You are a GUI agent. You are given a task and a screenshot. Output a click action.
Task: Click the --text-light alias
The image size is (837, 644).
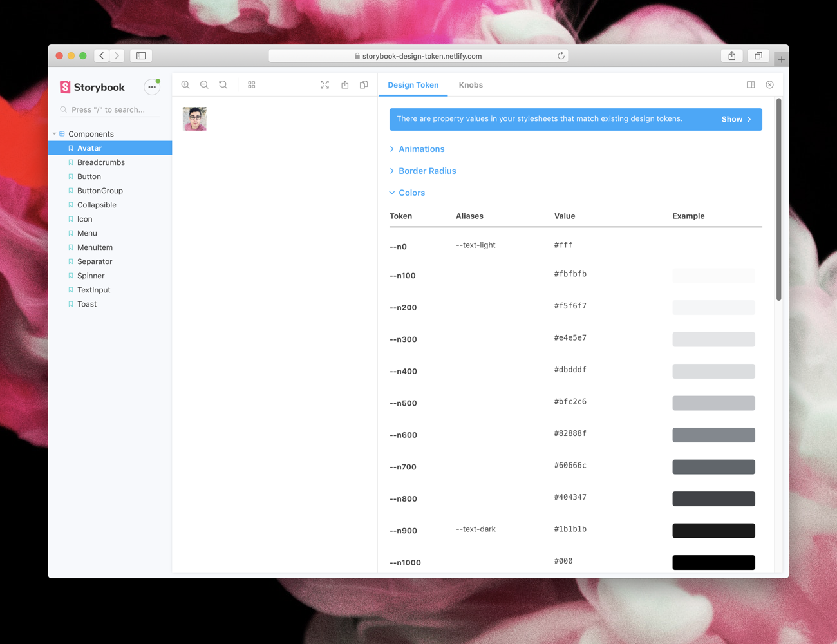(476, 245)
